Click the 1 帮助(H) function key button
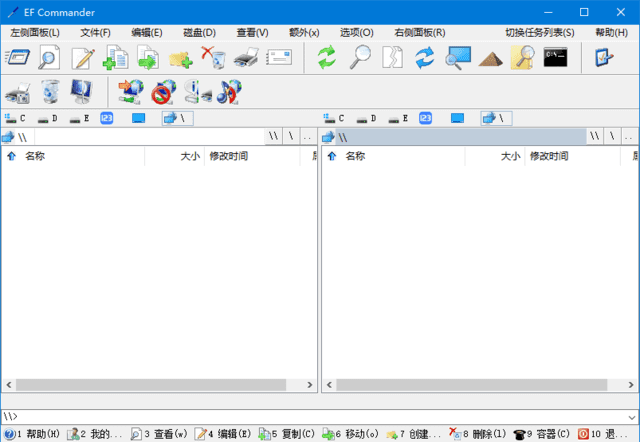Viewport: 640px width, 442px height. 32,434
